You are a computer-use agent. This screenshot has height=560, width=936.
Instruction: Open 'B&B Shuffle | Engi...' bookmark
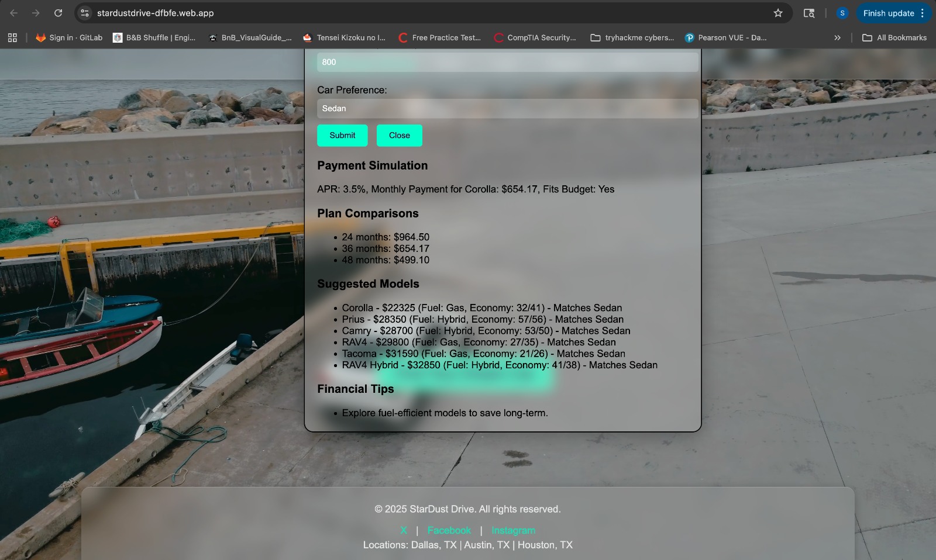(x=154, y=37)
